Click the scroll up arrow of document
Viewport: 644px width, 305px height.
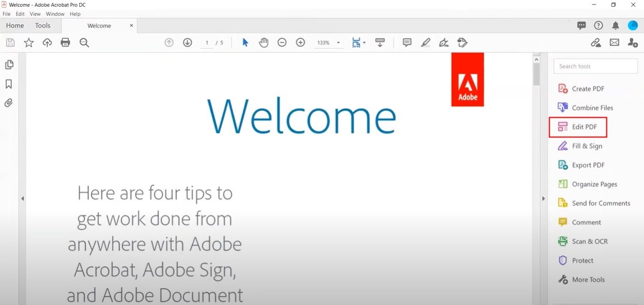536,59
